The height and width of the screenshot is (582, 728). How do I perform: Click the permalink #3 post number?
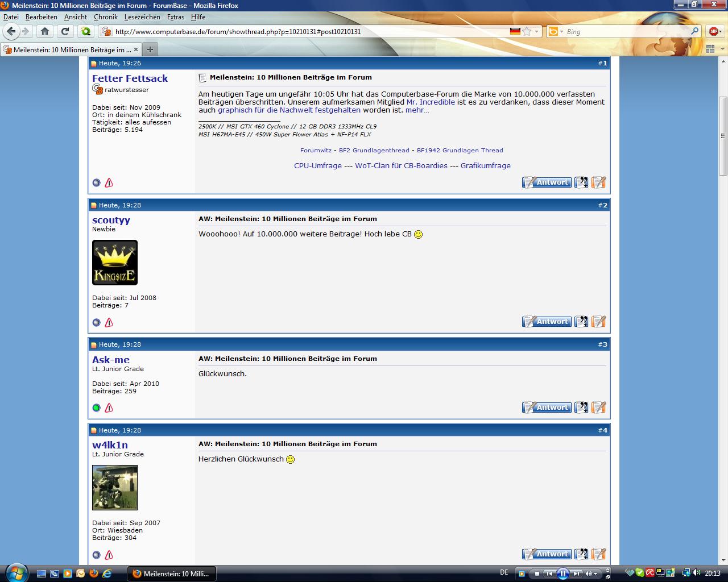tap(603, 344)
